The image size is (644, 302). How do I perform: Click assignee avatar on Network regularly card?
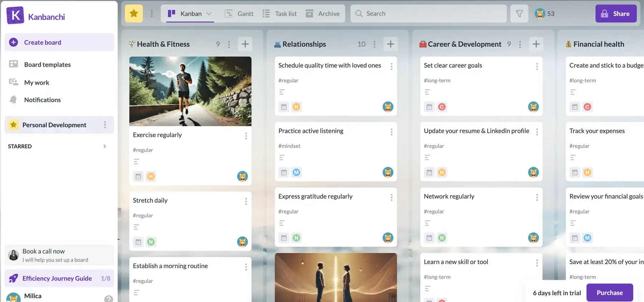tap(533, 238)
